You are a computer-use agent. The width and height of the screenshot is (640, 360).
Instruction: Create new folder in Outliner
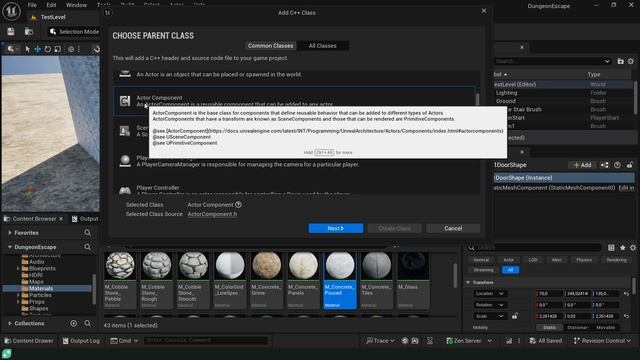(x=620, y=61)
